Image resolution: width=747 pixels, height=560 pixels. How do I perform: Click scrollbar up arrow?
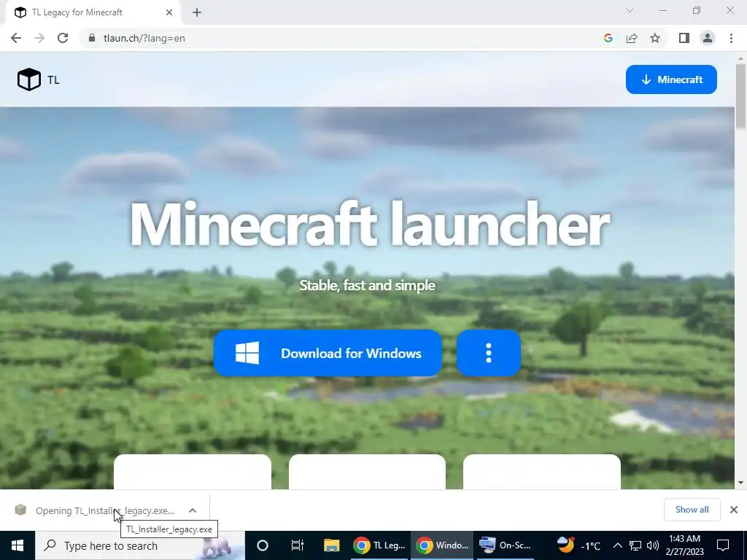pyautogui.click(x=740, y=58)
